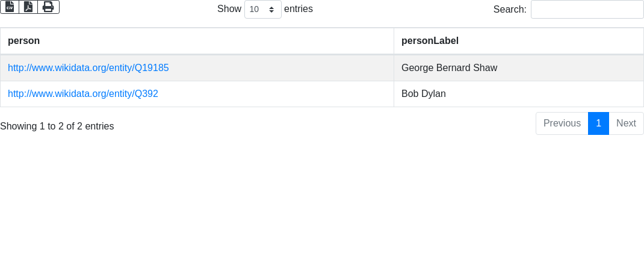Sort by the person column header

[24, 41]
